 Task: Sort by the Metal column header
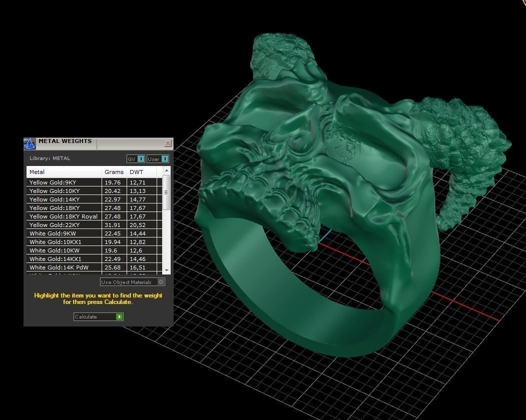coord(64,172)
